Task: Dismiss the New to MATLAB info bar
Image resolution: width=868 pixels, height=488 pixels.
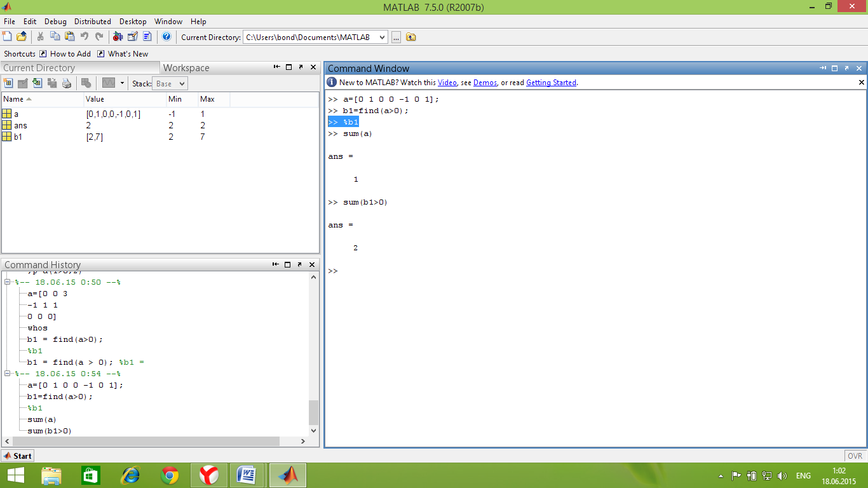Action: (862, 83)
